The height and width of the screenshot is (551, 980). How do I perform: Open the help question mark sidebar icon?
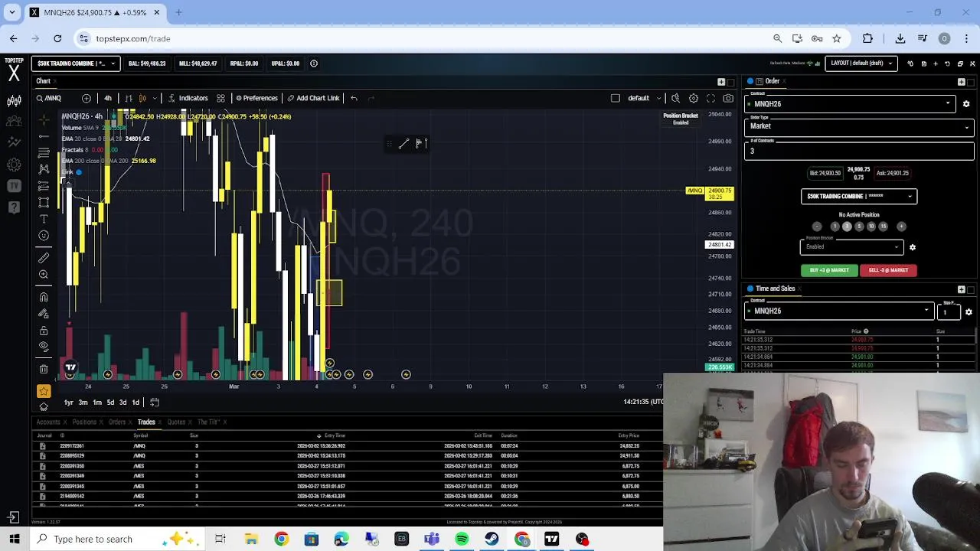[14, 207]
